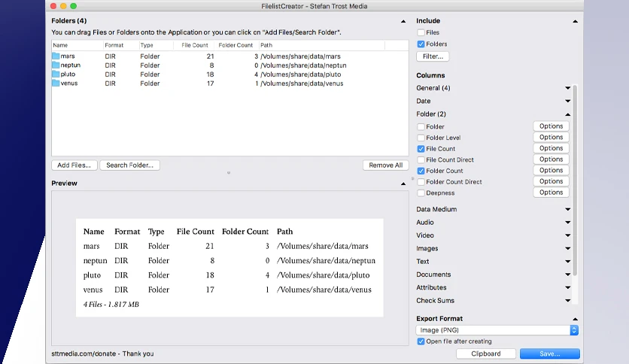Click the venus folder icon
Viewport: 629px width, 364px height.
(56, 83)
